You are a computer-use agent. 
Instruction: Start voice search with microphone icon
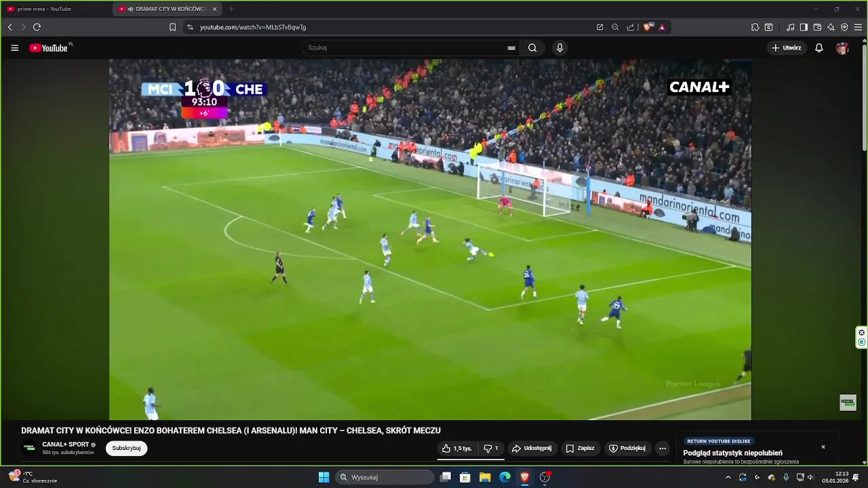[559, 48]
